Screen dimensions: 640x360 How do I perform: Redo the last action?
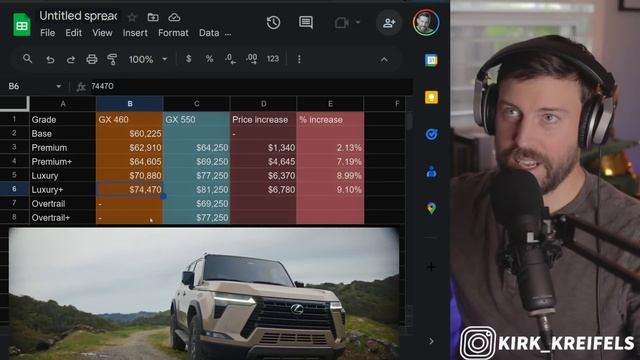71,60
